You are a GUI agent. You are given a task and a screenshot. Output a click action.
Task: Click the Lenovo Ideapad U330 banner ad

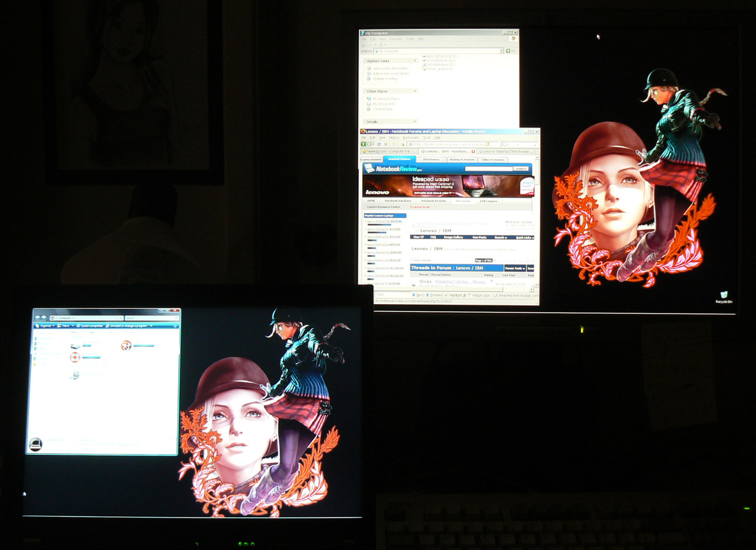tap(448, 186)
